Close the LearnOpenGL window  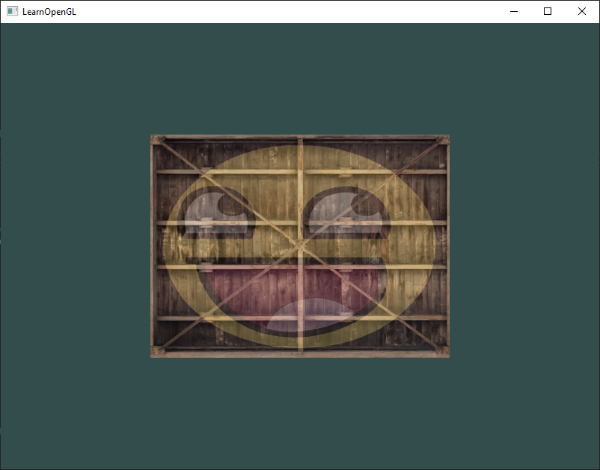(x=581, y=11)
